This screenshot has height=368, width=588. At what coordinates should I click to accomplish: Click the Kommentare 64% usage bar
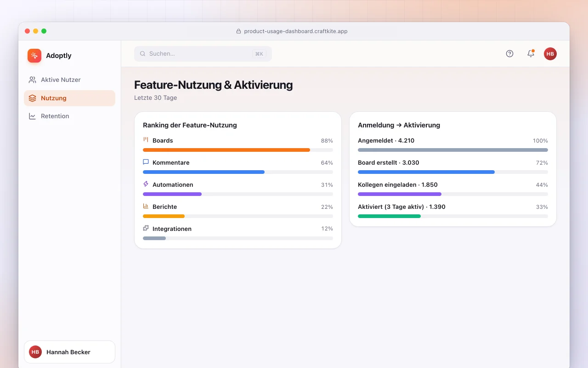[x=238, y=172]
